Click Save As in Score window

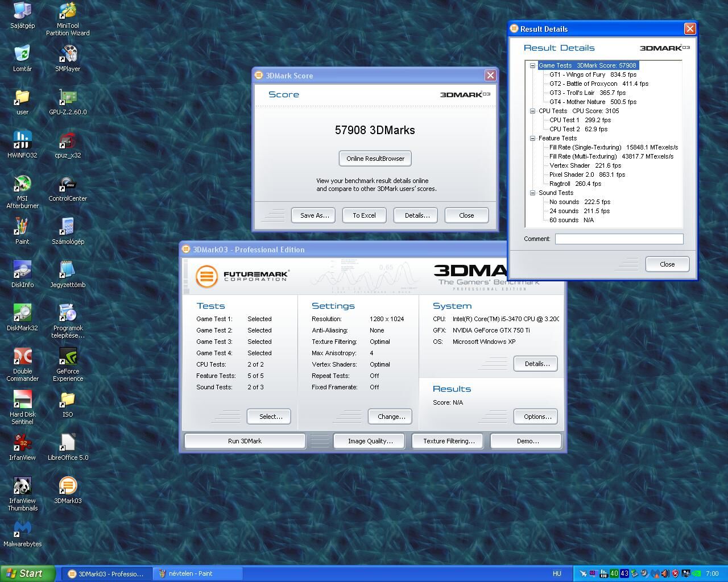(315, 215)
